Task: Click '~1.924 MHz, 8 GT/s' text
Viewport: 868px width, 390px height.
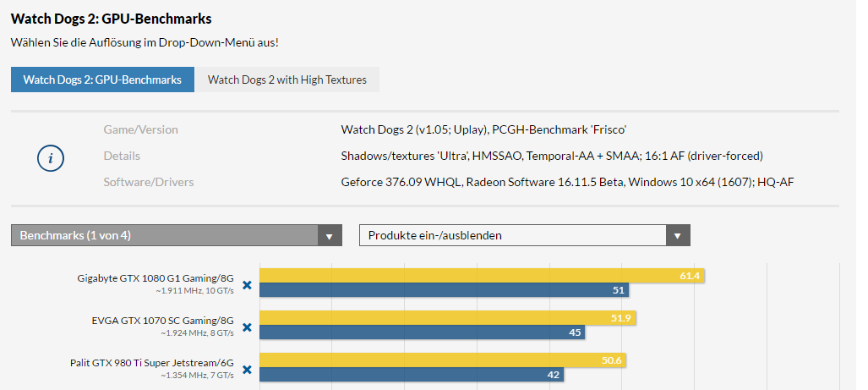Action: (197, 333)
